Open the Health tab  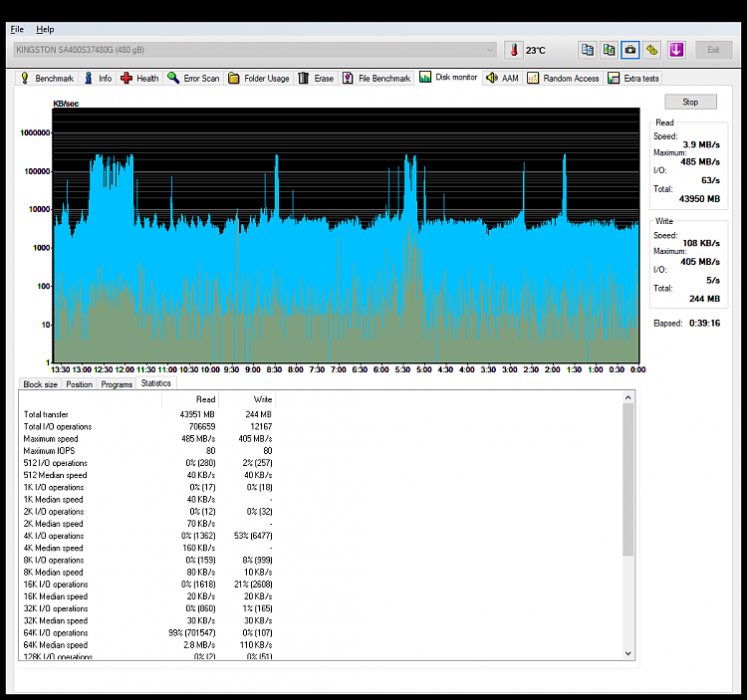point(139,78)
